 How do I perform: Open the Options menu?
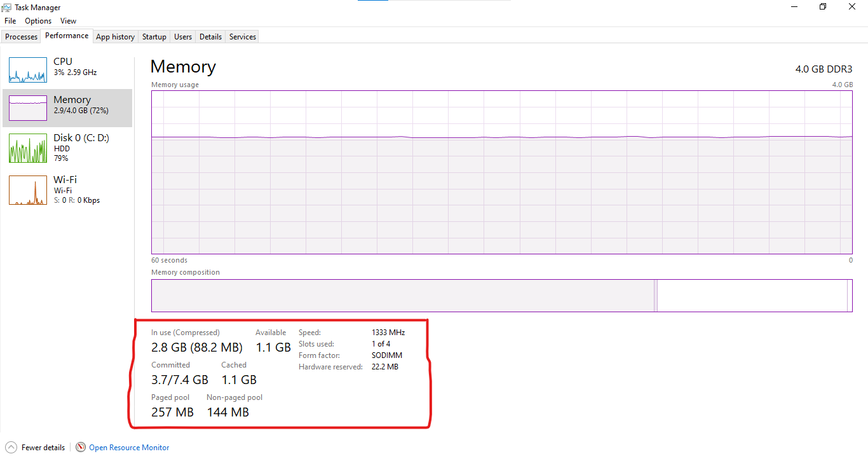(x=38, y=21)
